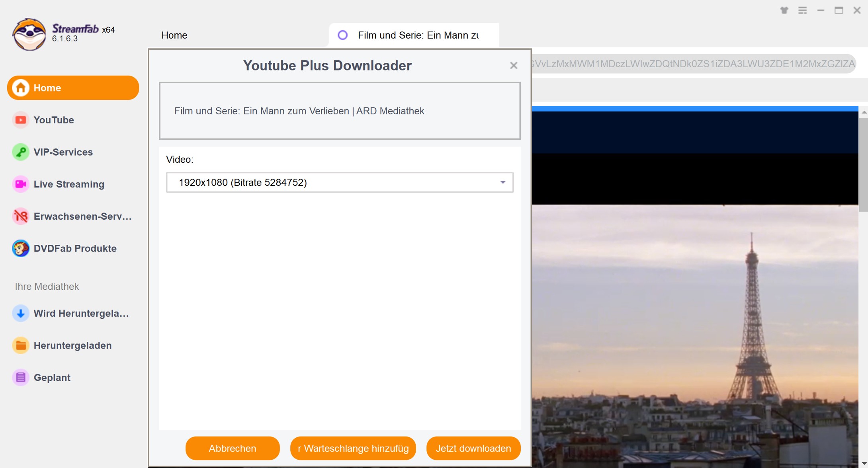Click the blue loading progress bar

[695, 108]
